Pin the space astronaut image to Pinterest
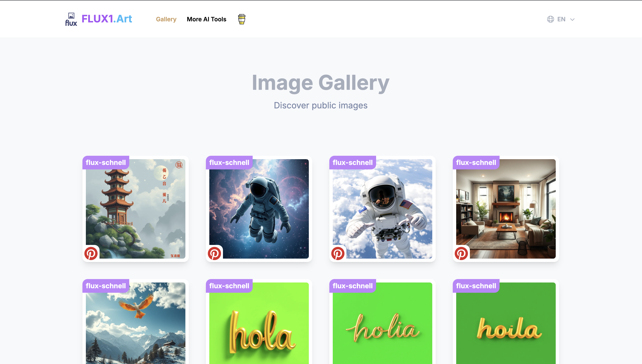Image resolution: width=642 pixels, height=364 pixels. click(214, 253)
